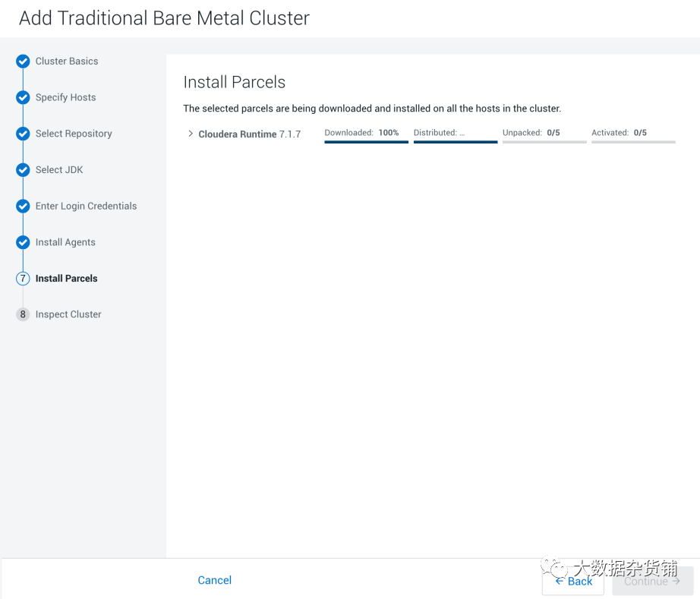Click the step 8 circle icon
The width and height of the screenshot is (700, 599).
pyautogui.click(x=23, y=314)
